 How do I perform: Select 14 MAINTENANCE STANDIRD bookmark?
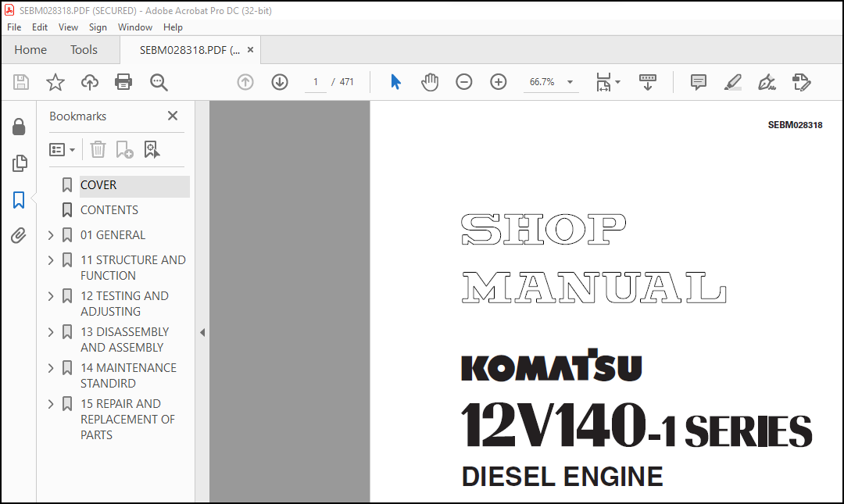tap(128, 375)
